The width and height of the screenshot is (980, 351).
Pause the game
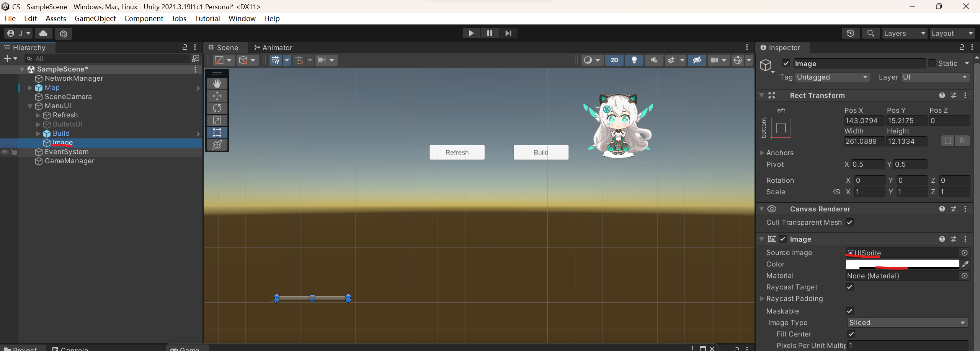pyautogui.click(x=489, y=33)
